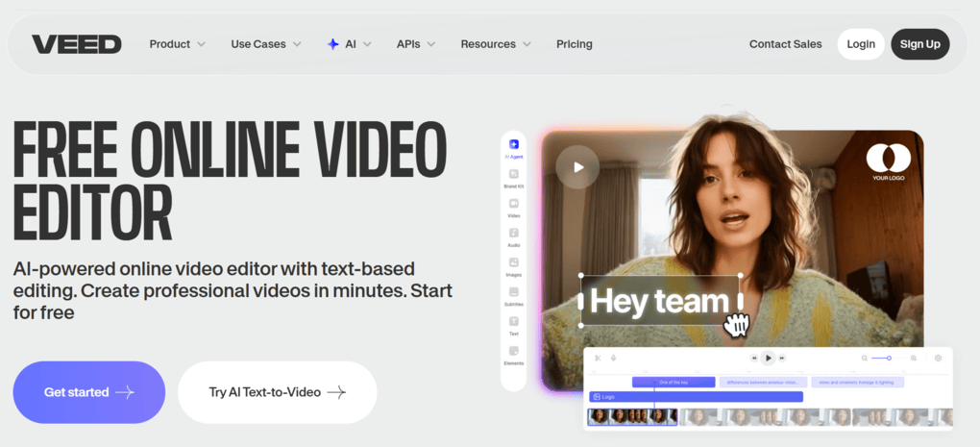The image size is (980, 447).
Task: Expand the AI dropdown chevron
Action: click(x=367, y=44)
